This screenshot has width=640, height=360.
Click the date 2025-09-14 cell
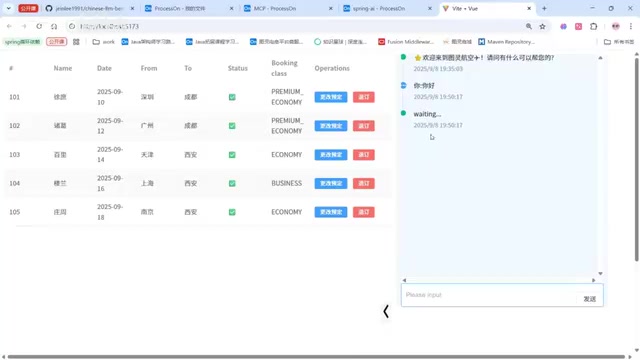110,155
